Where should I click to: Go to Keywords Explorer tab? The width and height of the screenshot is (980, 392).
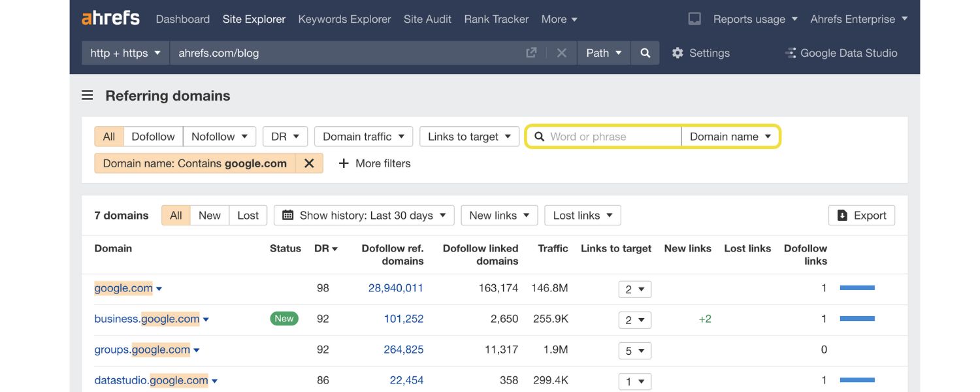point(344,19)
